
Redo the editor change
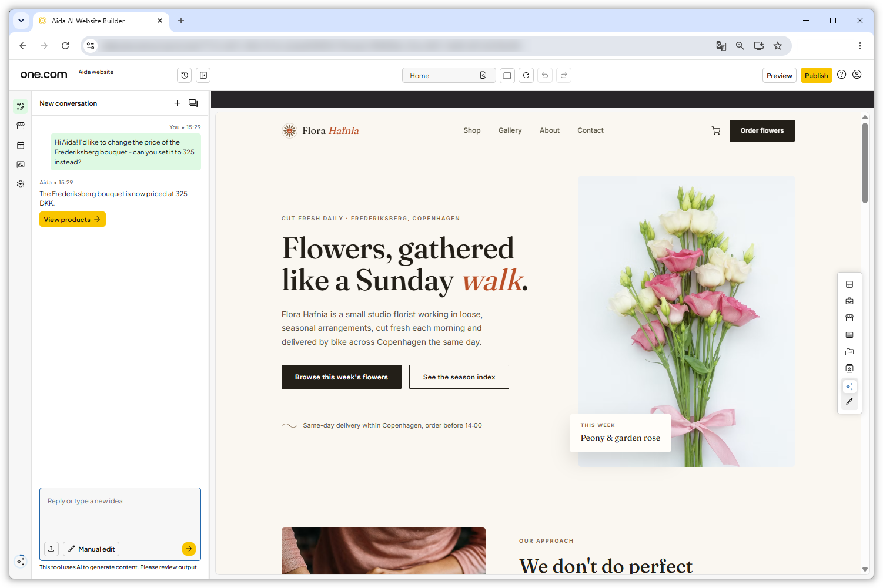coord(564,75)
